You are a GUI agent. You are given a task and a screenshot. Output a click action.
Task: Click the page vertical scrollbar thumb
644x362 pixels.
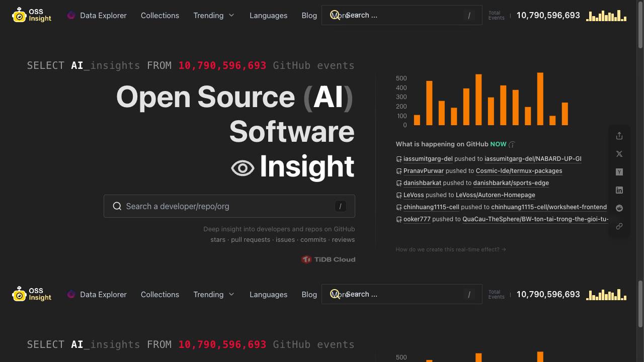pyautogui.click(x=640, y=25)
